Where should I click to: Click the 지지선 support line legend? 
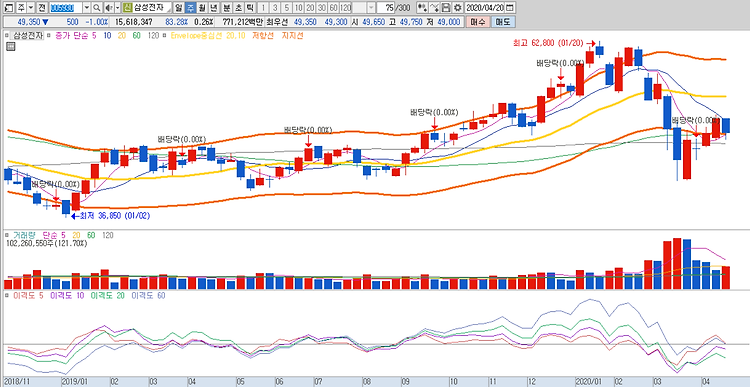(x=292, y=35)
